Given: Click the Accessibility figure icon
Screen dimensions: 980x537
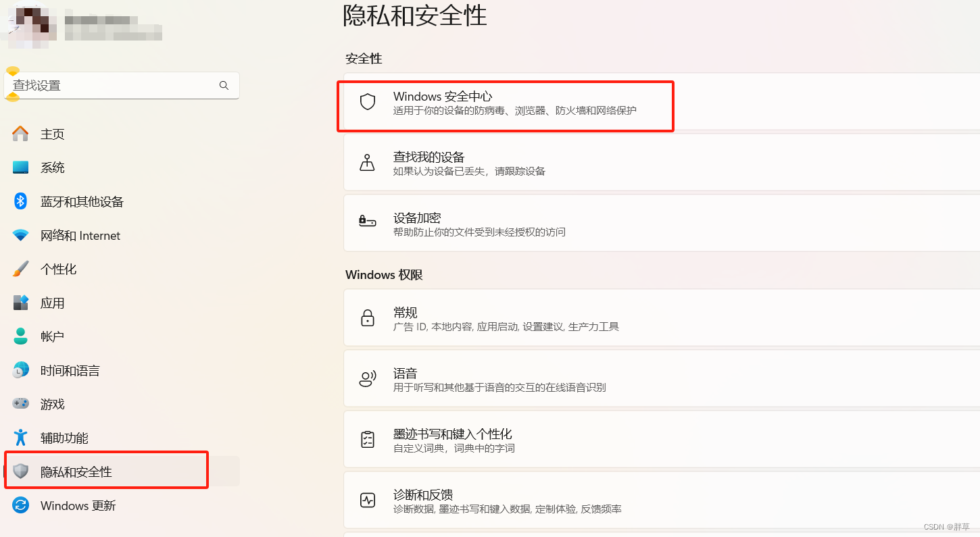Looking at the screenshot, I should click(x=20, y=438).
